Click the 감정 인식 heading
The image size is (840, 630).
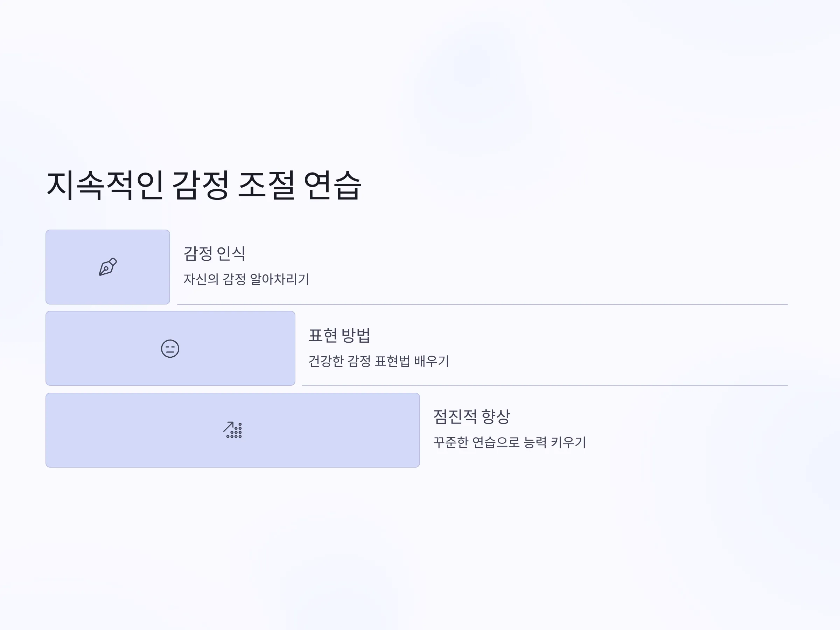pyautogui.click(x=215, y=254)
